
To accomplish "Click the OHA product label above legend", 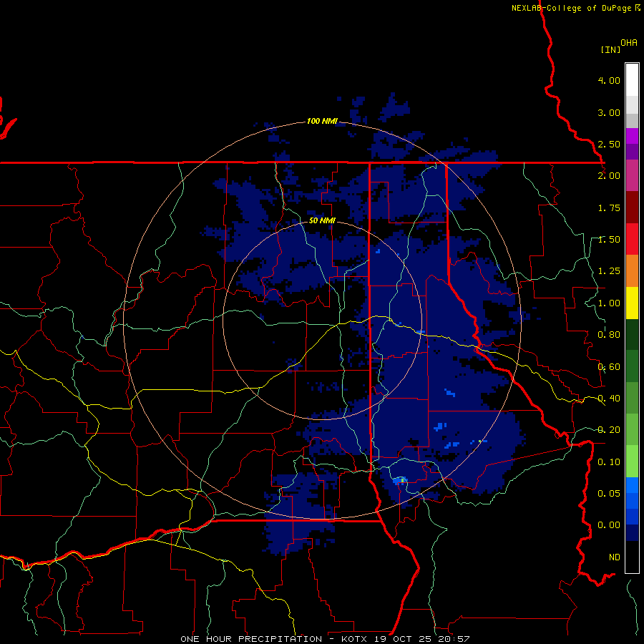I will 629,43.
